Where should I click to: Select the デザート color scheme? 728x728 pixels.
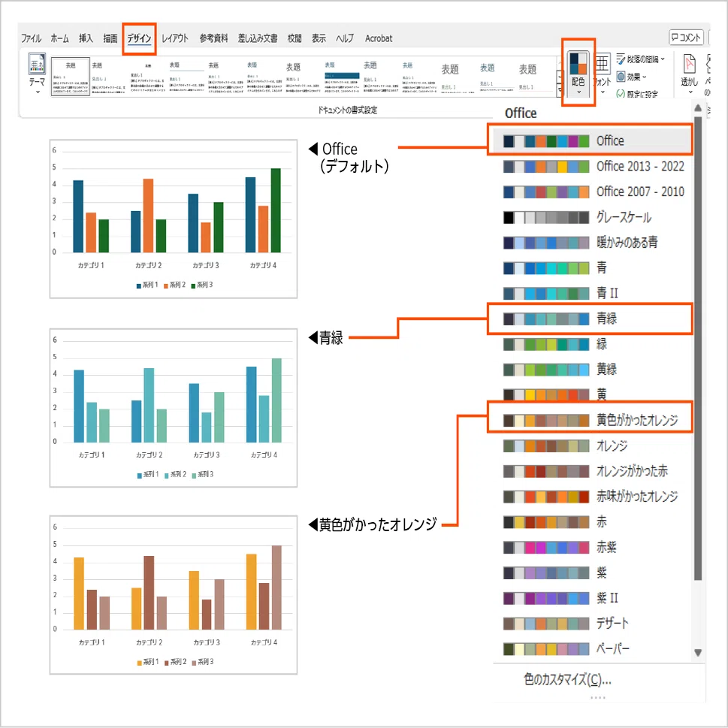pyautogui.click(x=592, y=623)
